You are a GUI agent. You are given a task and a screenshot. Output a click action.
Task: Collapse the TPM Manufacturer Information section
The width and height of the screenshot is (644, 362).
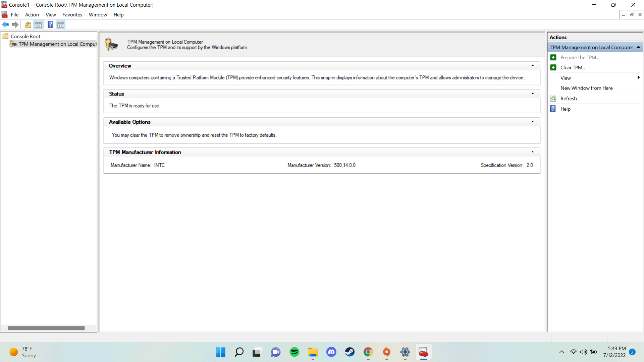[x=532, y=152]
